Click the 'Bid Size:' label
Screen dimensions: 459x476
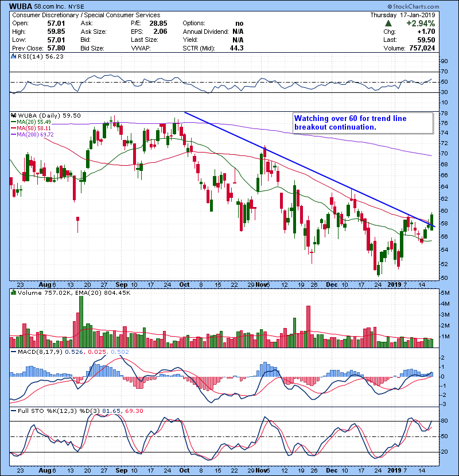click(92, 48)
